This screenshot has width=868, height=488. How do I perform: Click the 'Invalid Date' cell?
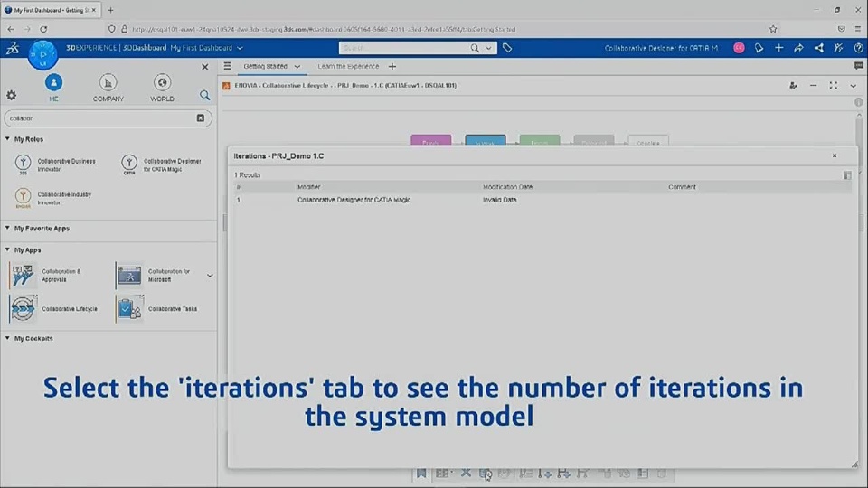(500, 200)
